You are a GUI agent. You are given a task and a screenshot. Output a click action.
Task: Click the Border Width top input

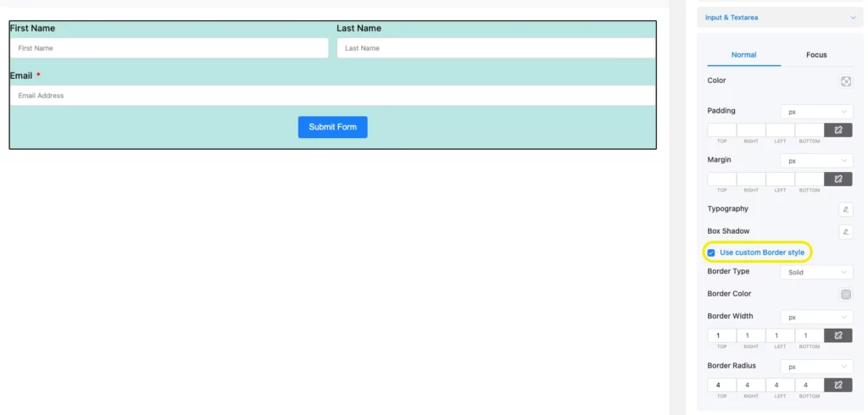(722, 335)
